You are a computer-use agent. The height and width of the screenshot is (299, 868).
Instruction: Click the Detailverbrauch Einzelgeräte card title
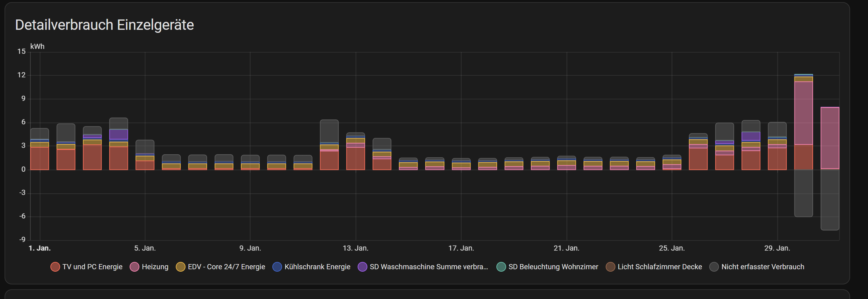pyautogui.click(x=104, y=25)
